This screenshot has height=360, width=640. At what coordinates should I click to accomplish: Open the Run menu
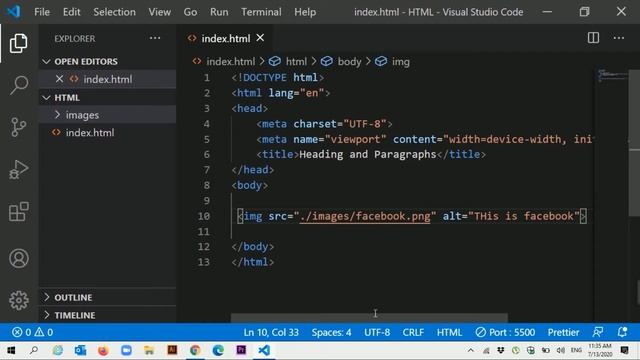point(219,12)
